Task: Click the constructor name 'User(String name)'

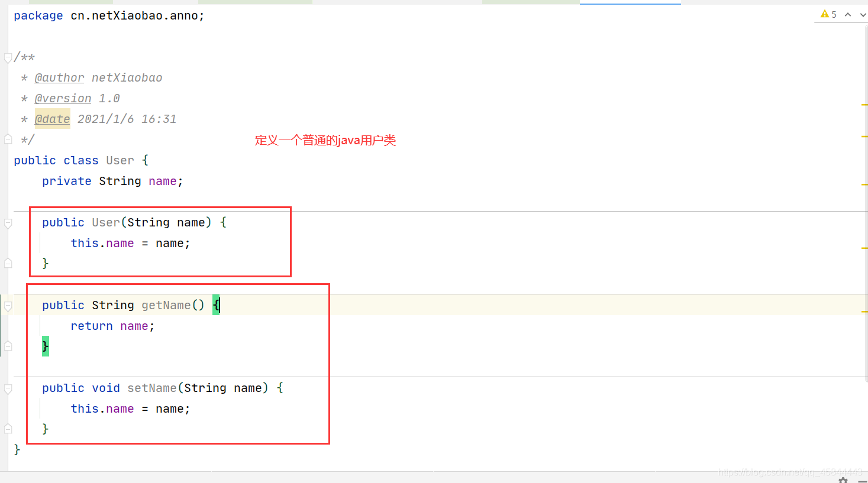Action: tap(151, 223)
